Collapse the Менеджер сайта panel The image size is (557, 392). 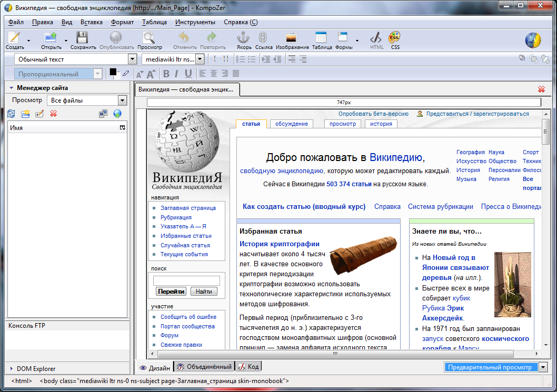tap(11, 88)
